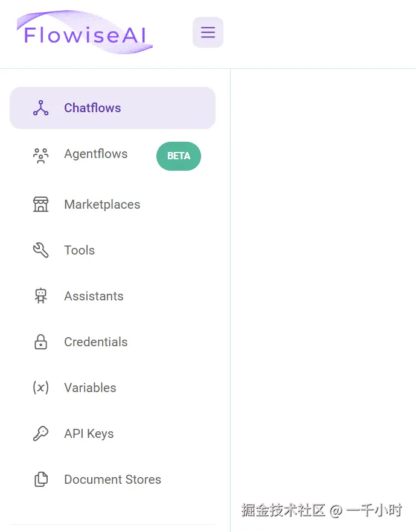Open the Tools label in sidebar
The width and height of the screenshot is (416, 532).
79,250
